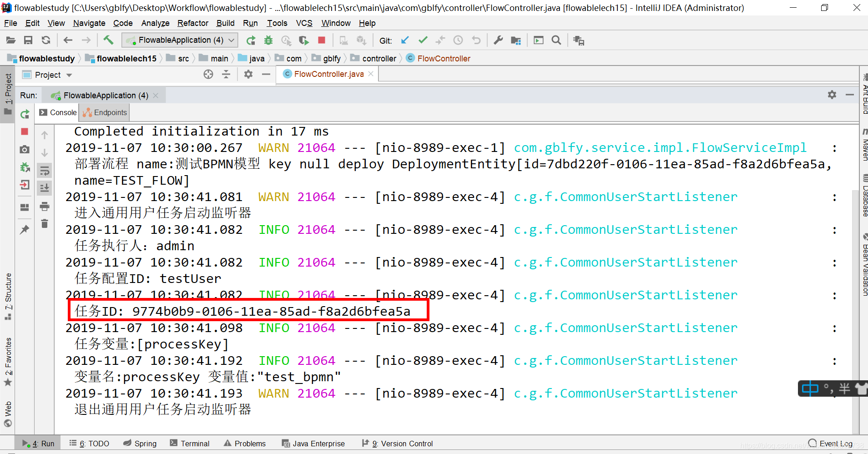The width and height of the screenshot is (868, 454).
Task: Open Spring tool window
Action: [x=140, y=444]
